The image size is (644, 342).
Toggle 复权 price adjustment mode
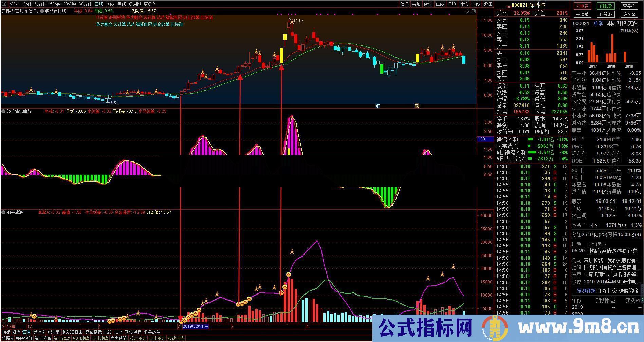(x=405, y=4)
